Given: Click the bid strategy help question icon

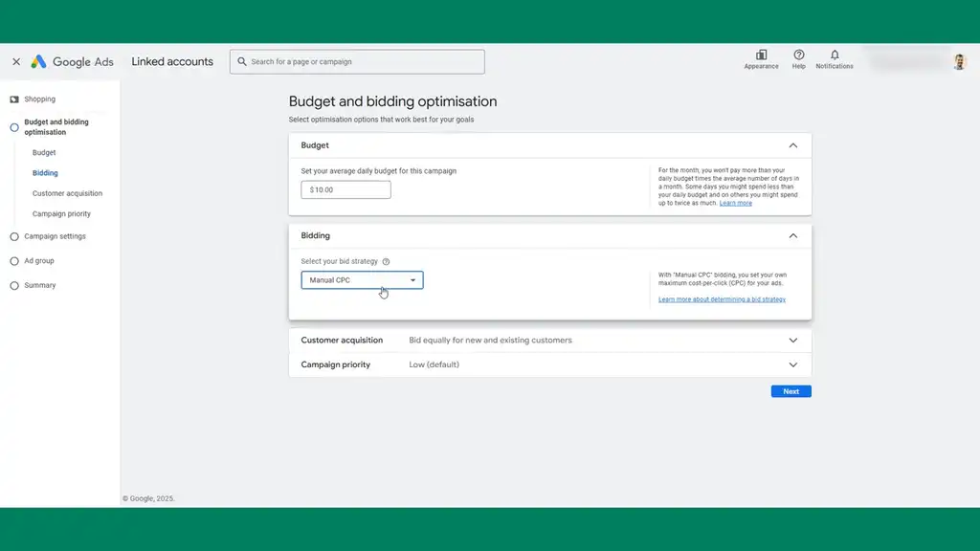Looking at the screenshot, I should [386, 261].
